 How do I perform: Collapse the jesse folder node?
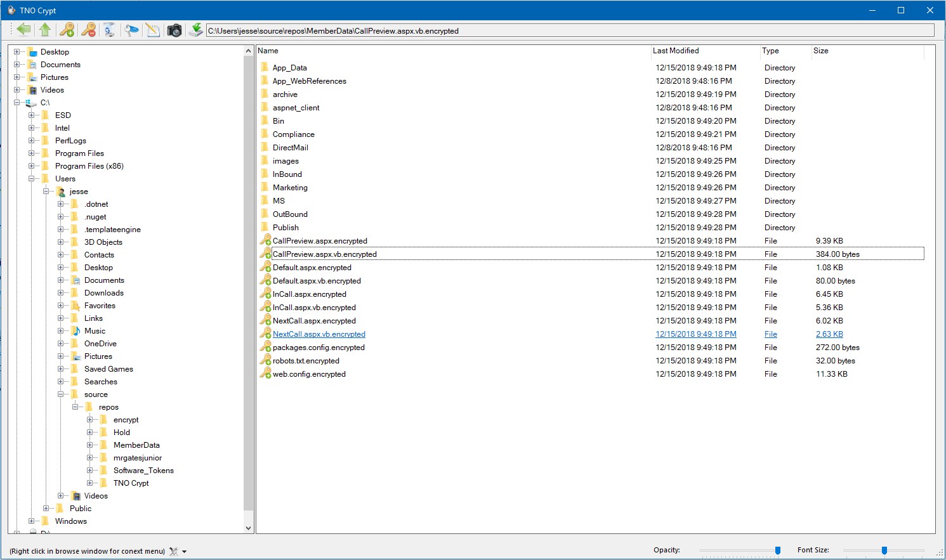[45, 191]
